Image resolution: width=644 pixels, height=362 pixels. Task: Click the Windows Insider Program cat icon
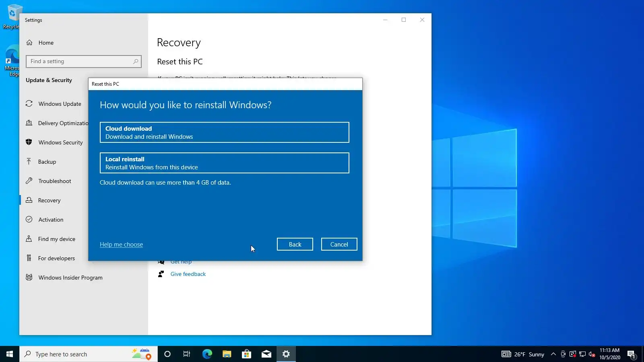[29, 277]
